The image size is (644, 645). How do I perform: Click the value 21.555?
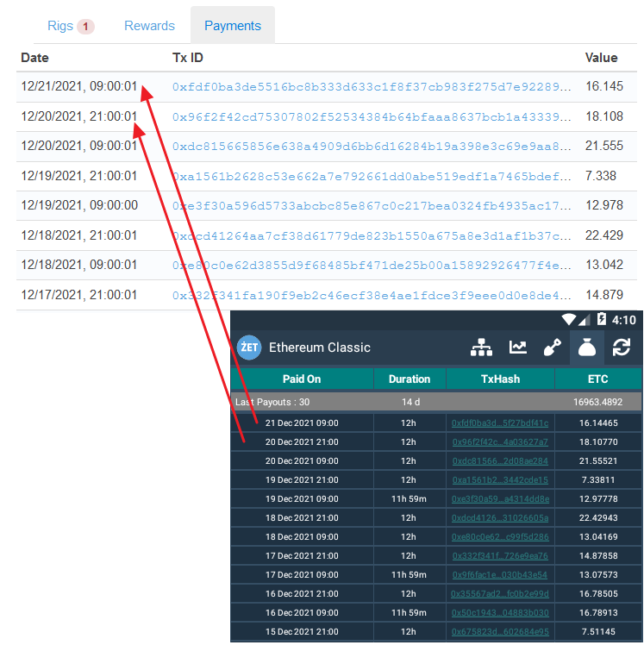604,146
